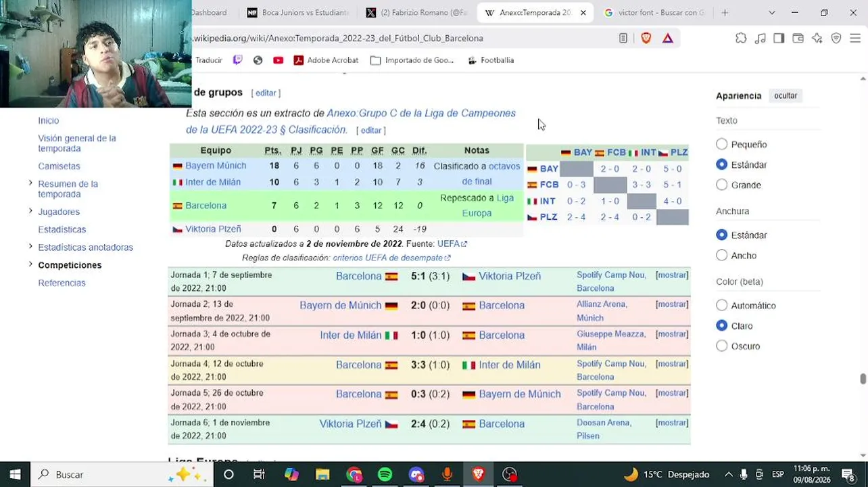Screen dimensions: 868x487
Task: Open Brave Shields lion icon in address bar
Action: (646, 39)
